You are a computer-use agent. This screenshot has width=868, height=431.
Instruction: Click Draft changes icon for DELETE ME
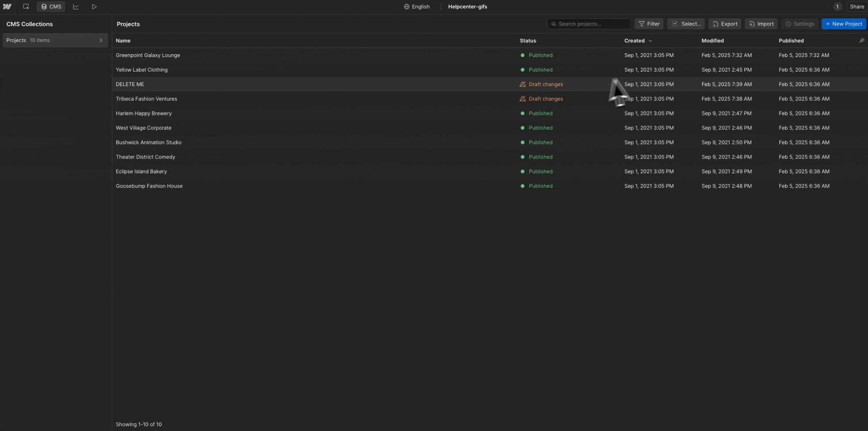[522, 84]
